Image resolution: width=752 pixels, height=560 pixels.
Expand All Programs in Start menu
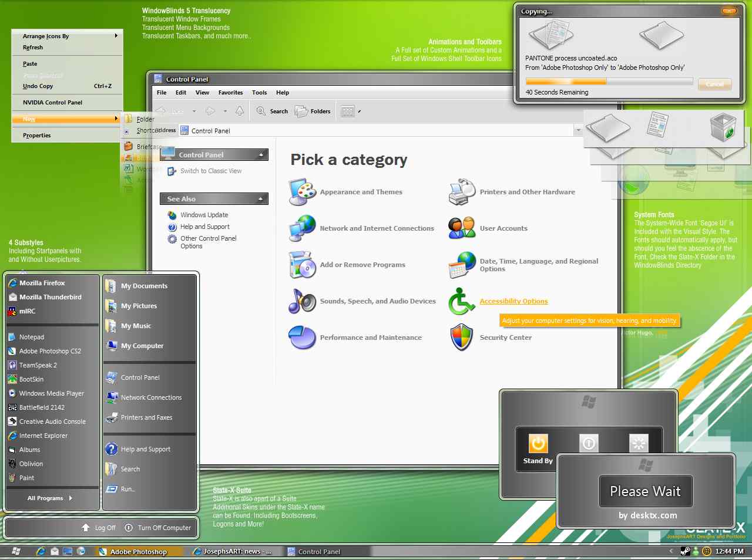[x=50, y=498]
